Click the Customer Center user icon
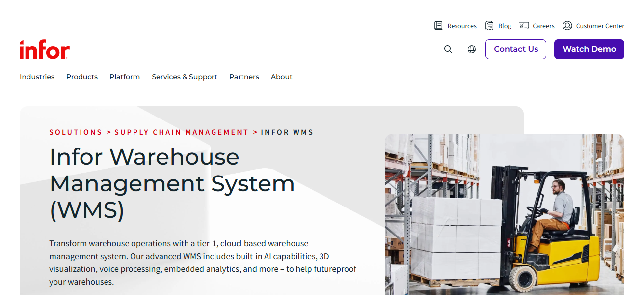The image size is (644, 295). point(567,26)
